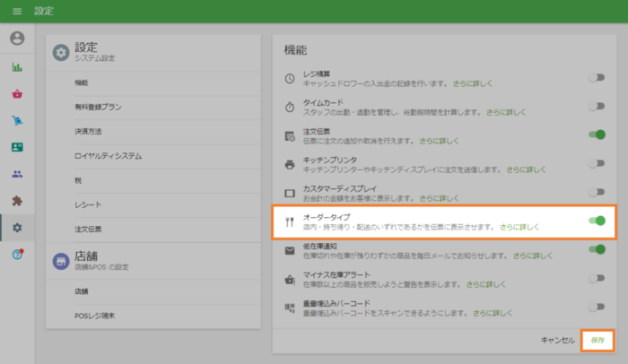Select ロイヤルティシステム in the settings menu
628x364 pixels.
(108, 155)
